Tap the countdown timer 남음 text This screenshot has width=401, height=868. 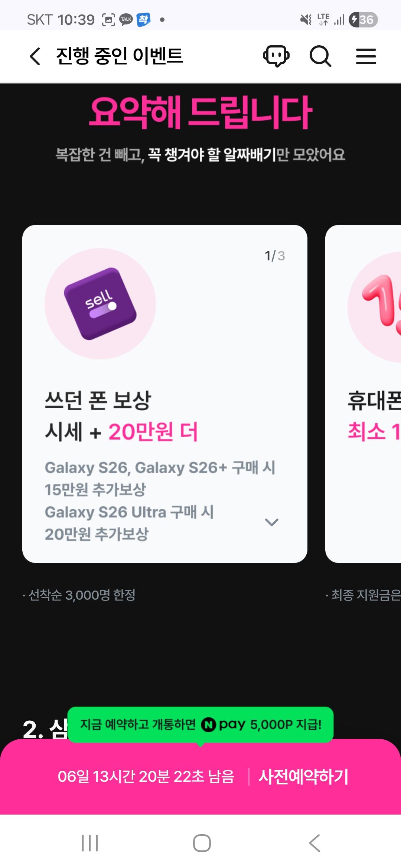(146, 777)
